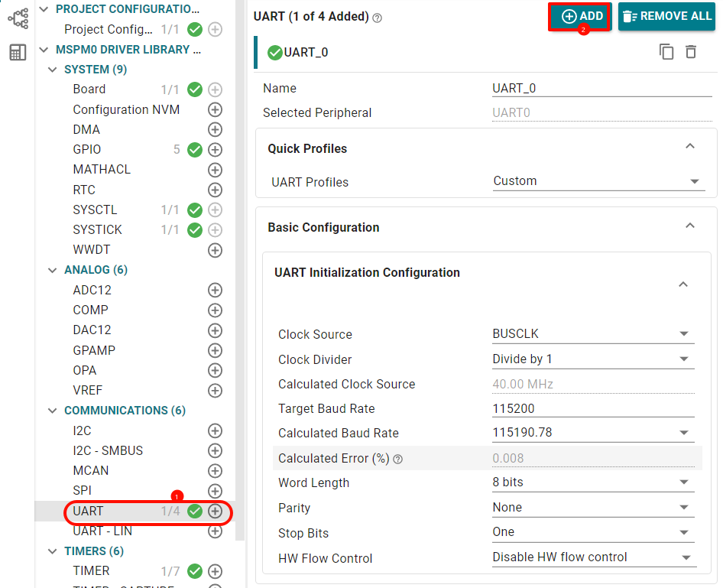Image resolution: width=723 pixels, height=588 pixels.
Task: Add SPI instance using plus icon
Action: (x=215, y=491)
